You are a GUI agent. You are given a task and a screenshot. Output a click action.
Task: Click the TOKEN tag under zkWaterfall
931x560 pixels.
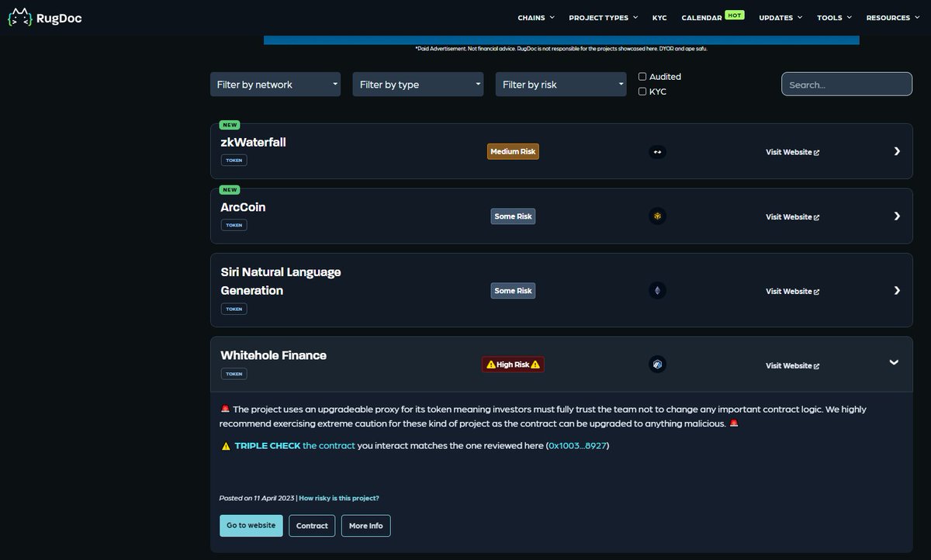(234, 161)
